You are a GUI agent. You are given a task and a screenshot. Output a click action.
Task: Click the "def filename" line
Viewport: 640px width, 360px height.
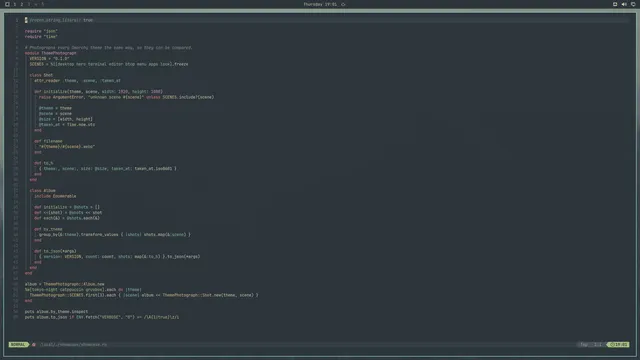click(48, 141)
